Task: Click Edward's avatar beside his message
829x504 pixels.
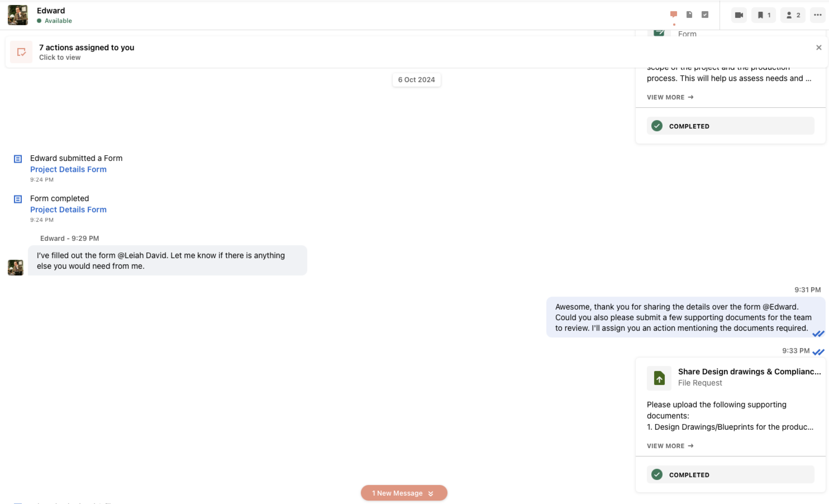Action: [15, 267]
